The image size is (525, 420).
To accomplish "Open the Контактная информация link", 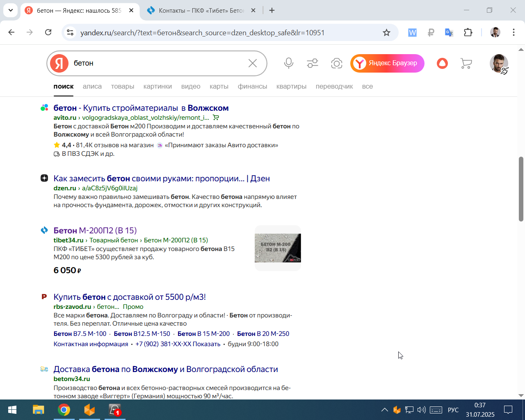I will point(91,344).
